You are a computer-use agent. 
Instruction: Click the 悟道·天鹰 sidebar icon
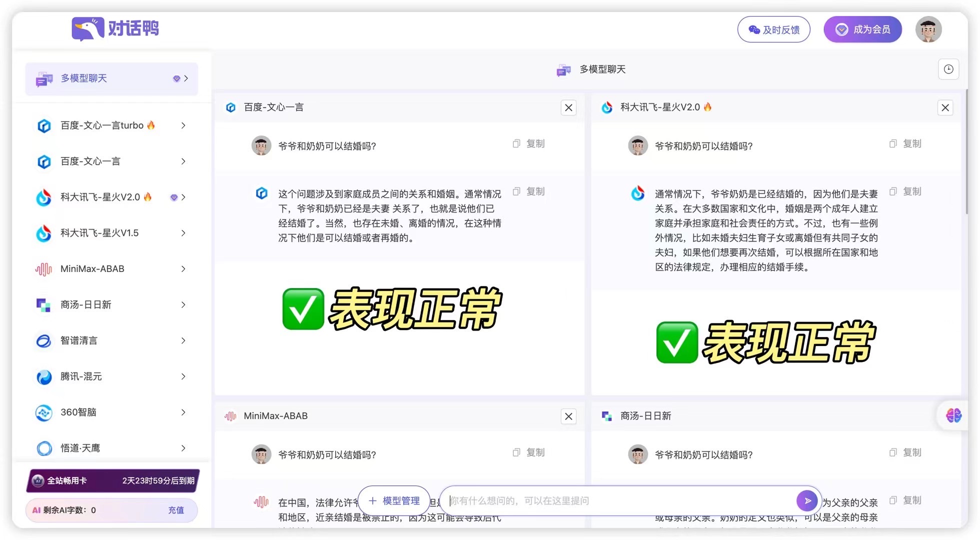(x=44, y=448)
